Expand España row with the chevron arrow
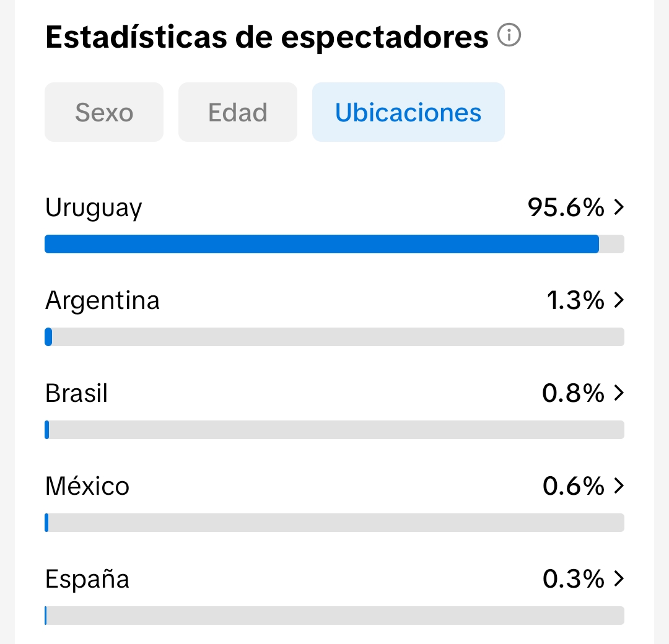 pos(618,579)
